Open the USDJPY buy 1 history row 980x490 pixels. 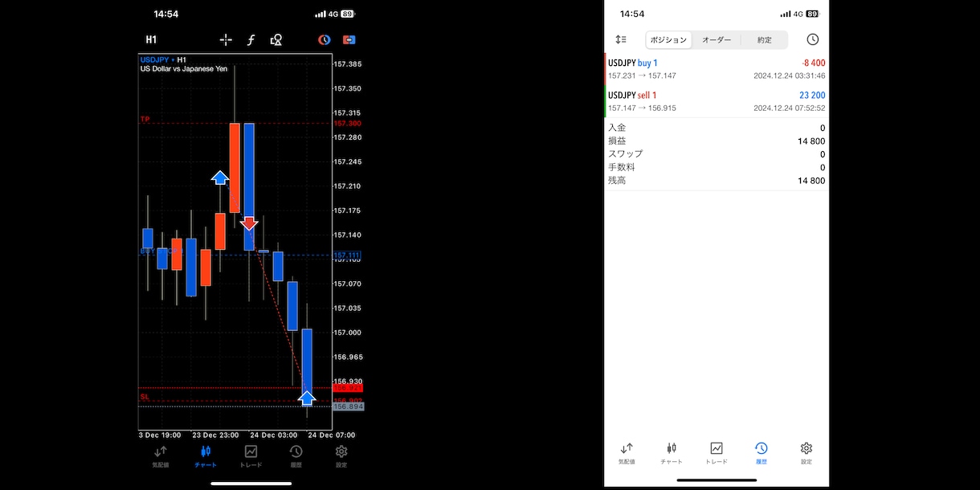[717, 69]
